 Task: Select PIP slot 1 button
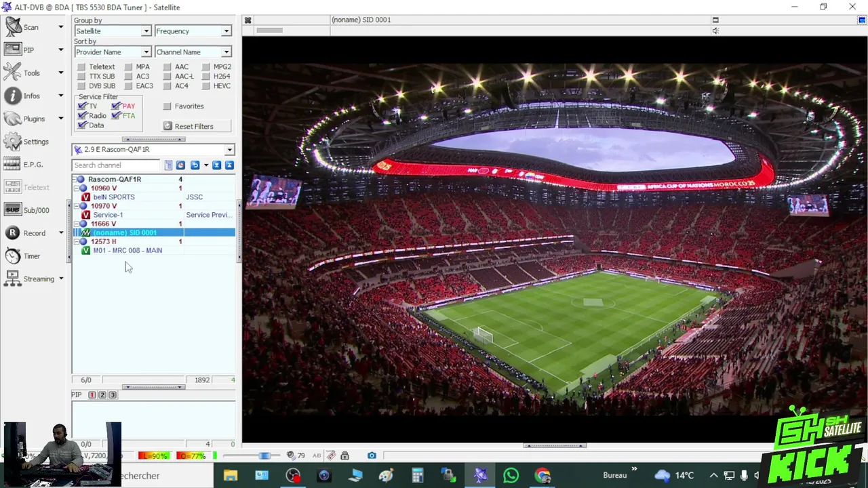92,395
